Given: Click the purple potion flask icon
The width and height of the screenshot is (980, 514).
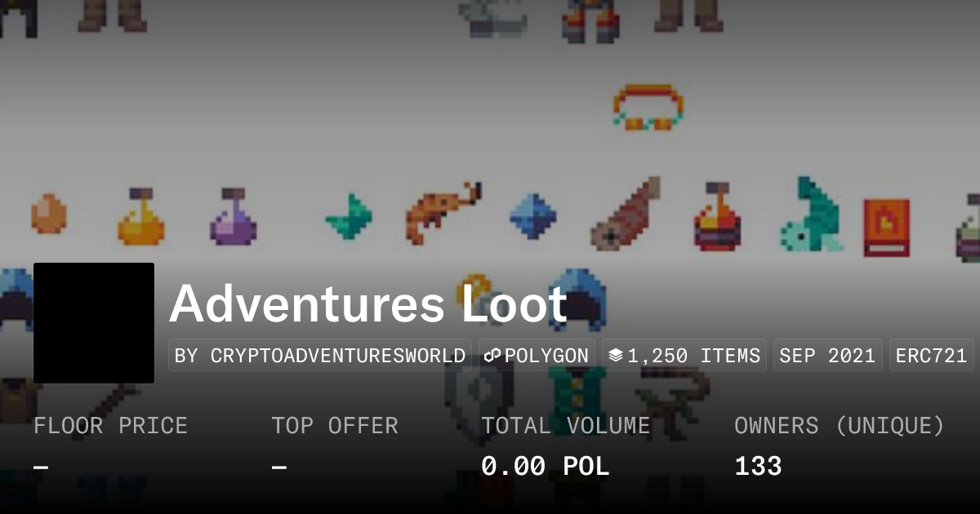Looking at the screenshot, I should (234, 216).
